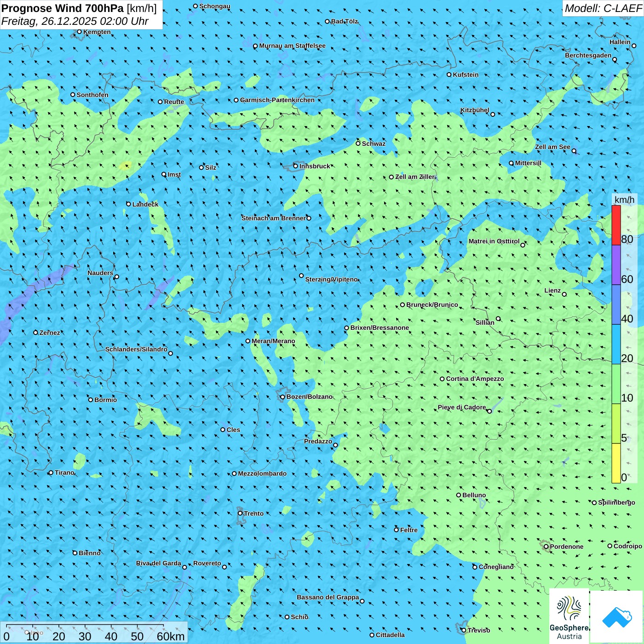This screenshot has width=644, height=644.
Task: Click the red 80 km/h legend color
Action: click(616, 225)
